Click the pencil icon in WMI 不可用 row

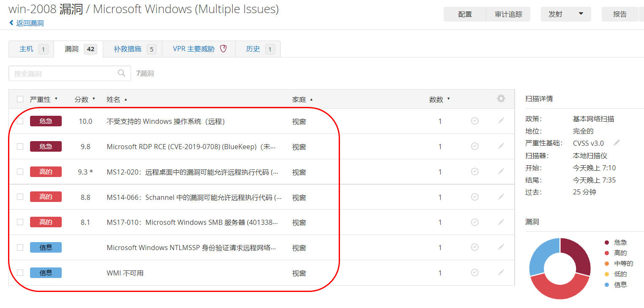(x=501, y=272)
